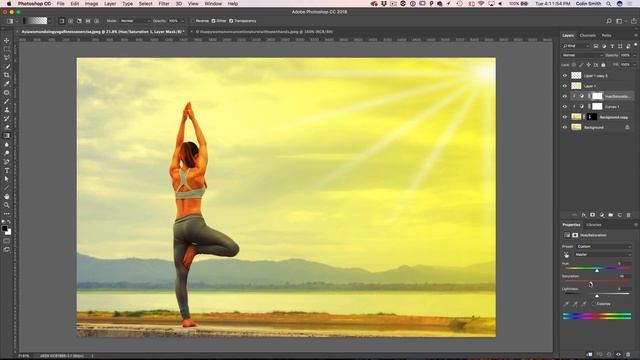Toggle adjustment visibility eye in Properties footer
The width and height of the screenshot is (640, 360).
click(618, 355)
